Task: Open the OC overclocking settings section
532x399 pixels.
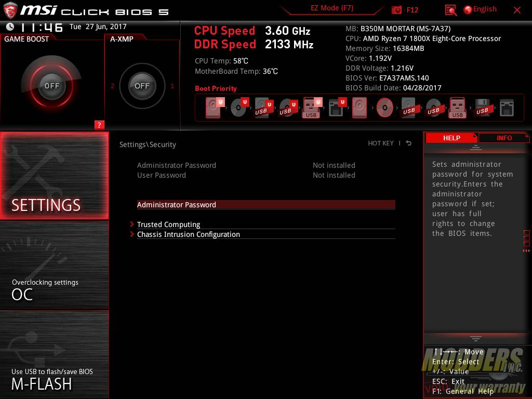Action: click(x=54, y=265)
